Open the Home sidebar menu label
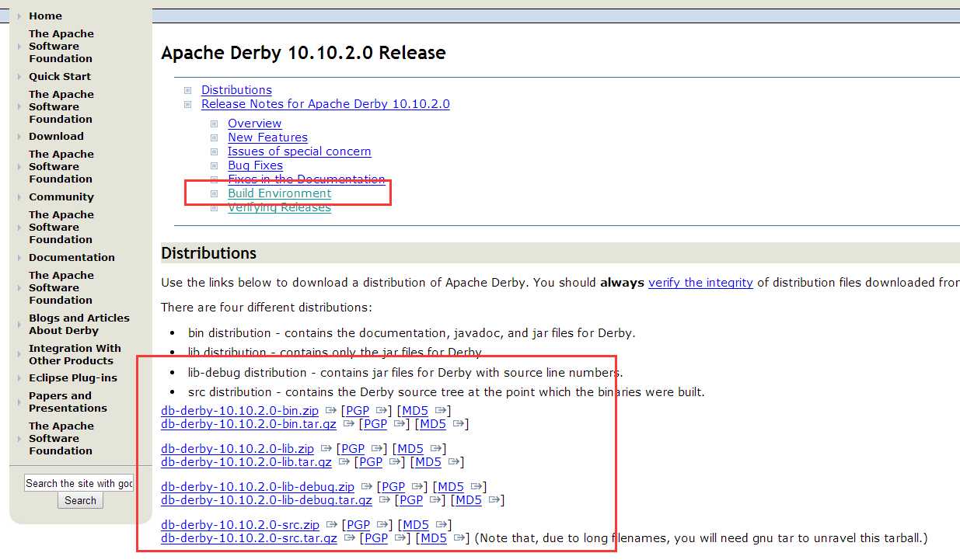This screenshot has width=960, height=560. tap(45, 16)
